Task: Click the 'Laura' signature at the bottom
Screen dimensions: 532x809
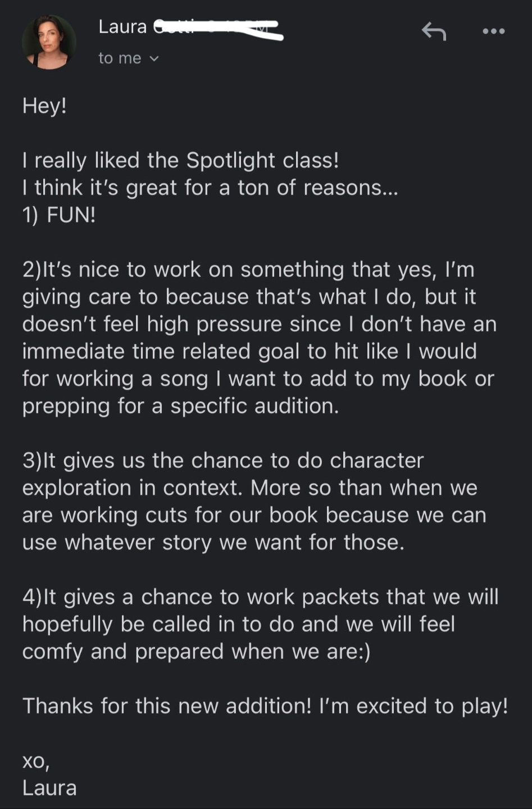Action: pyautogui.click(x=49, y=788)
